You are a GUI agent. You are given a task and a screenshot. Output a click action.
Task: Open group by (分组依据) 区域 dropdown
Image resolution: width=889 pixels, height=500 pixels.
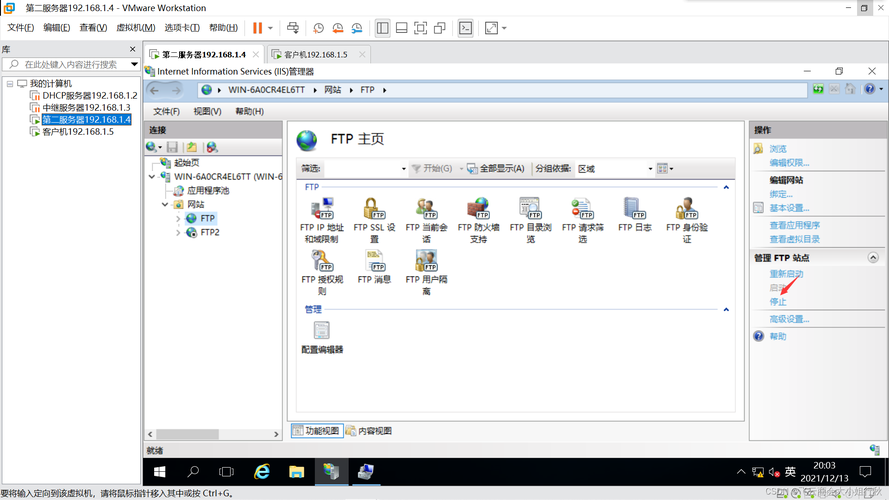tap(650, 169)
